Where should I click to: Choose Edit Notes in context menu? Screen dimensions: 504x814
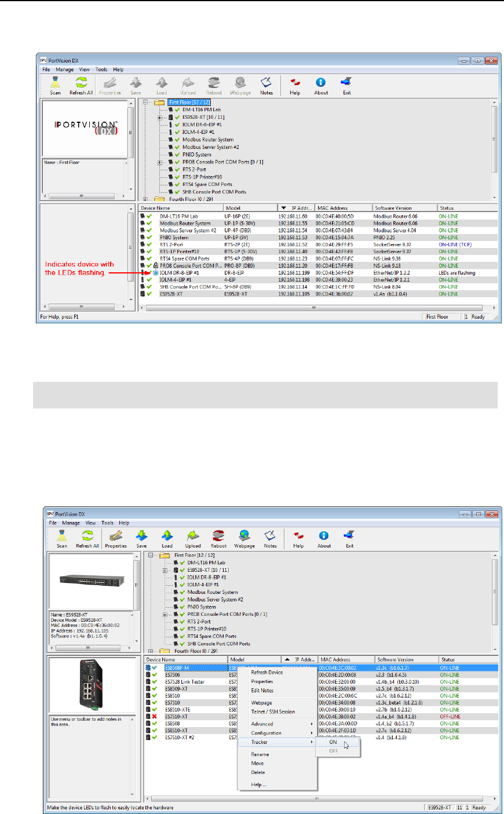coord(277,691)
